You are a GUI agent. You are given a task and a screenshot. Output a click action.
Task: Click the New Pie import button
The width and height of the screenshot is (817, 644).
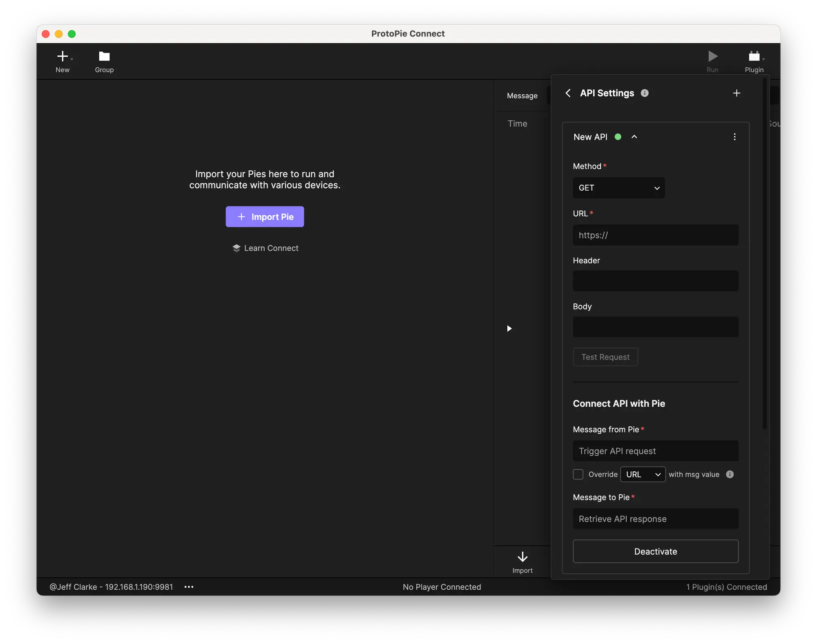pos(265,216)
